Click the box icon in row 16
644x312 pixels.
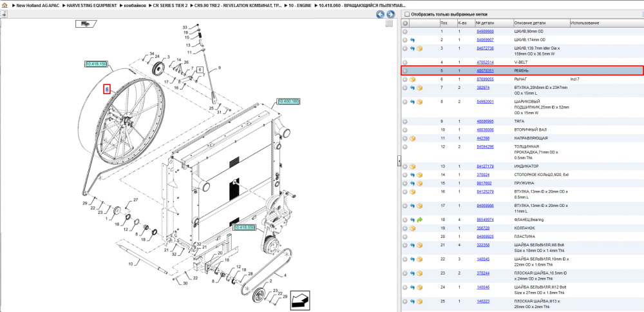[412, 192]
